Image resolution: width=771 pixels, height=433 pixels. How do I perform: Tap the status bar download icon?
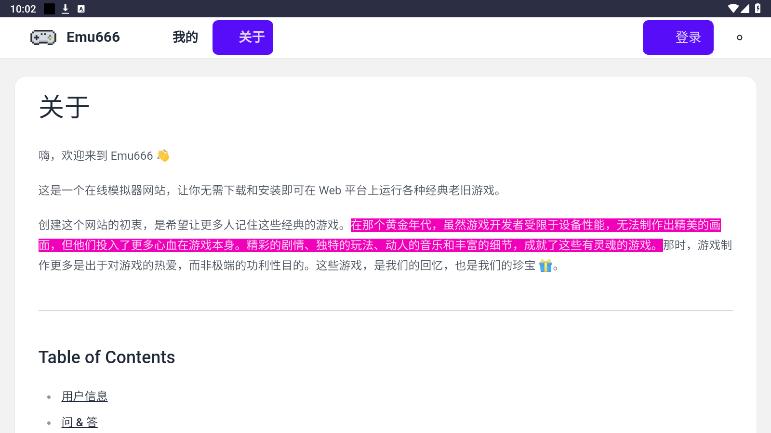pos(65,8)
